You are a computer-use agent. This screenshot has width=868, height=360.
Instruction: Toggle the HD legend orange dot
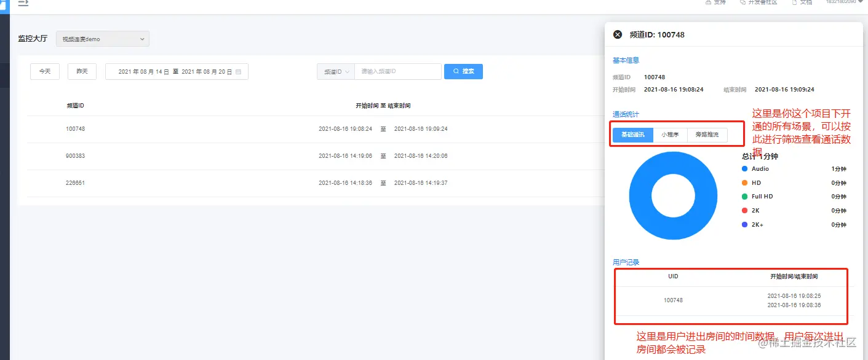[x=744, y=182]
